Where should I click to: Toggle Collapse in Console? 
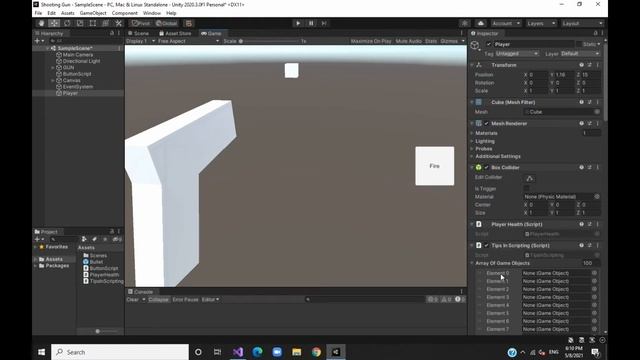(x=158, y=300)
